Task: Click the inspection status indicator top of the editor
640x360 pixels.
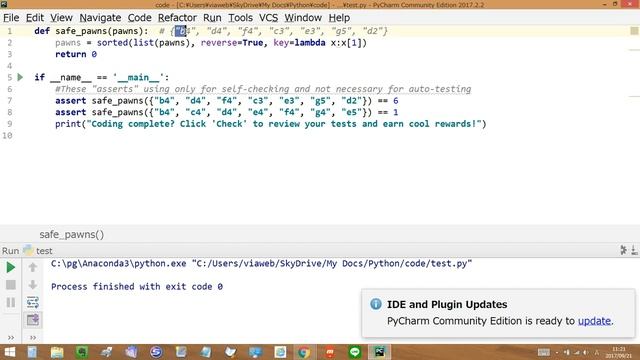Action: point(634,31)
